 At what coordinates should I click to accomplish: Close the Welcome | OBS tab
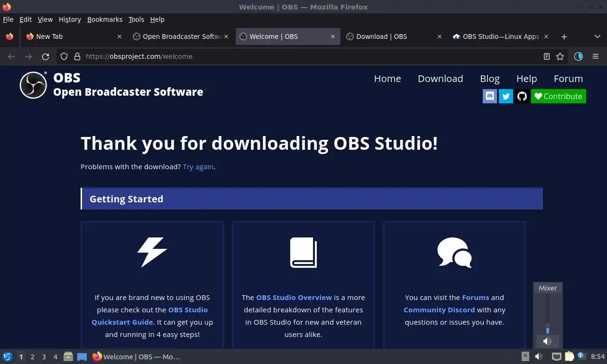click(x=333, y=36)
